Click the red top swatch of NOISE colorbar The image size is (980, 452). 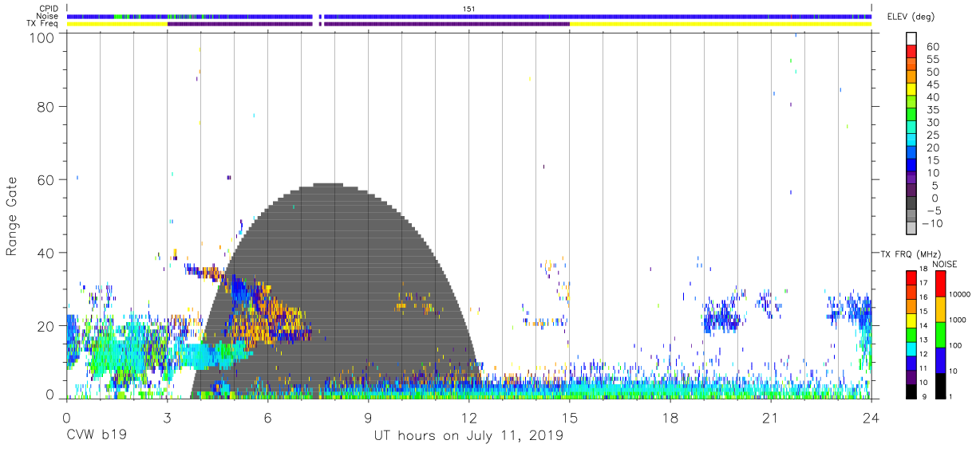pyautogui.click(x=941, y=284)
